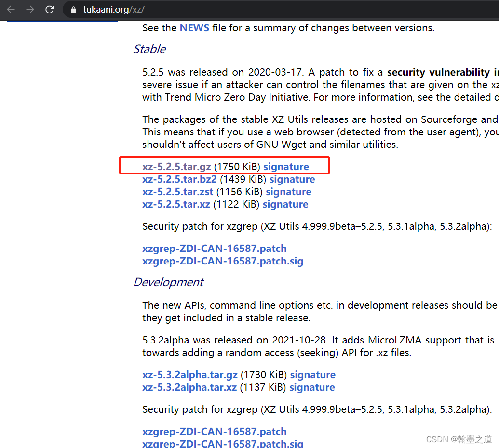
Task: Open site info via the lock icon
Action: point(73,10)
